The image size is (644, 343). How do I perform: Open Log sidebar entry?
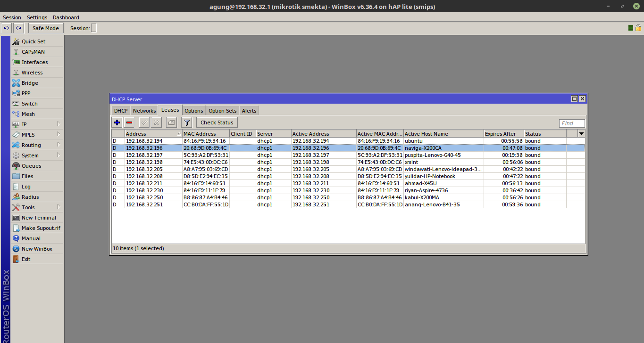[x=37, y=187]
